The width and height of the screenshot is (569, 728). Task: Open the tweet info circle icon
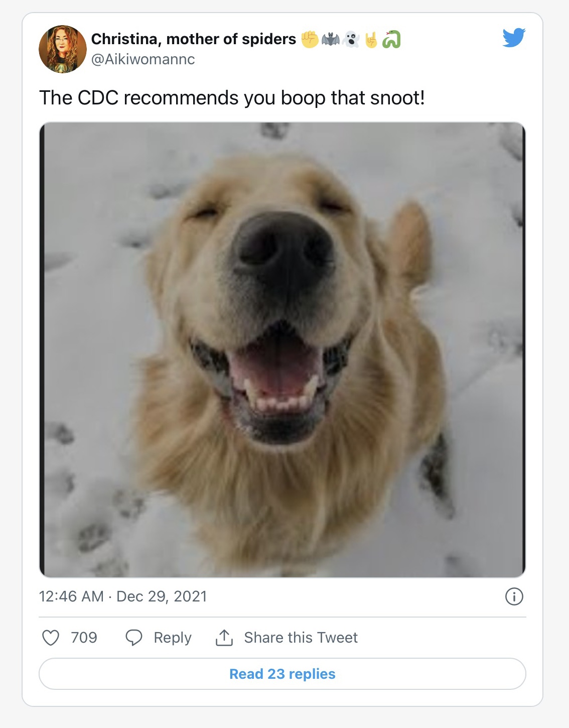pos(514,596)
